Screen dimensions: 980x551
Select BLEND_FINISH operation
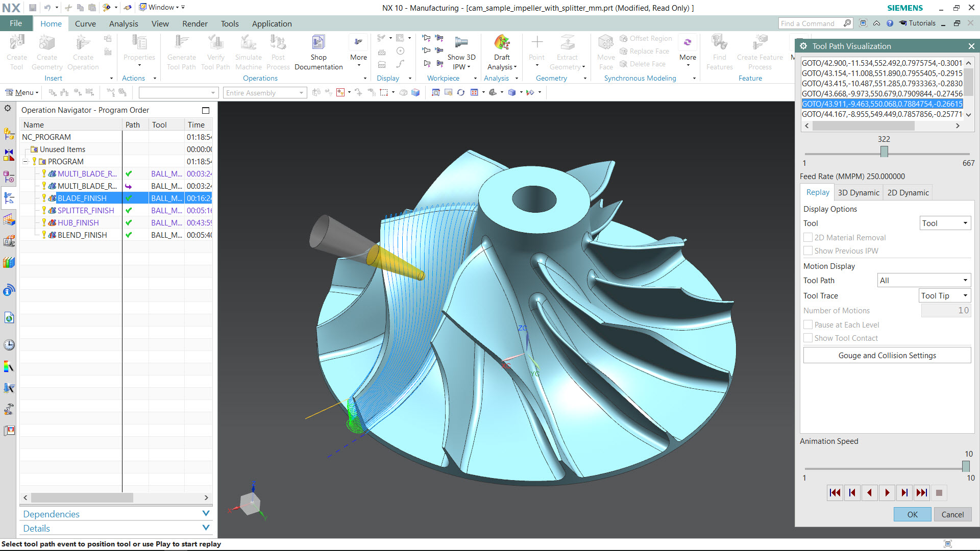coord(82,235)
